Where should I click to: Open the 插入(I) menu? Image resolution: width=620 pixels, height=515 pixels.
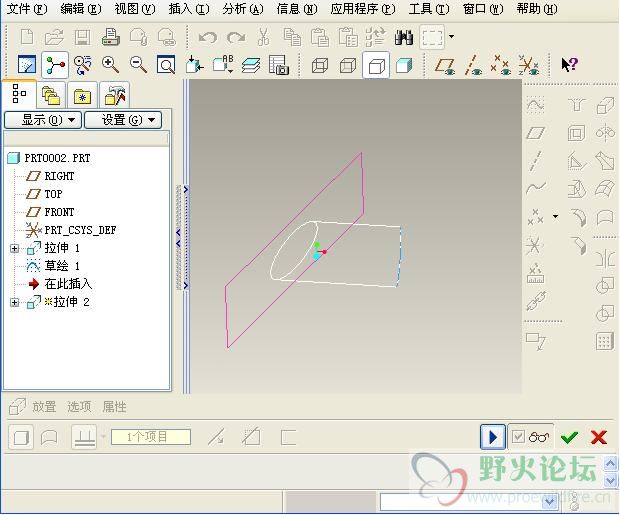click(189, 9)
